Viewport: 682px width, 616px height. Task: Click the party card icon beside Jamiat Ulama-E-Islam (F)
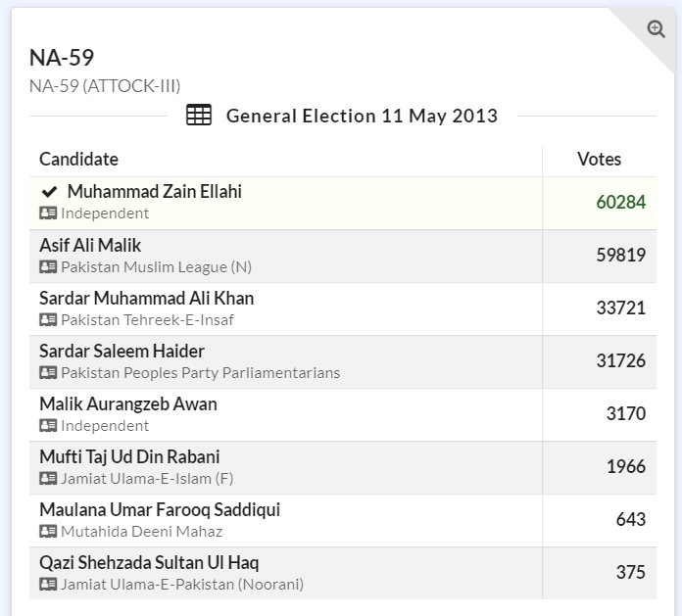(48, 478)
